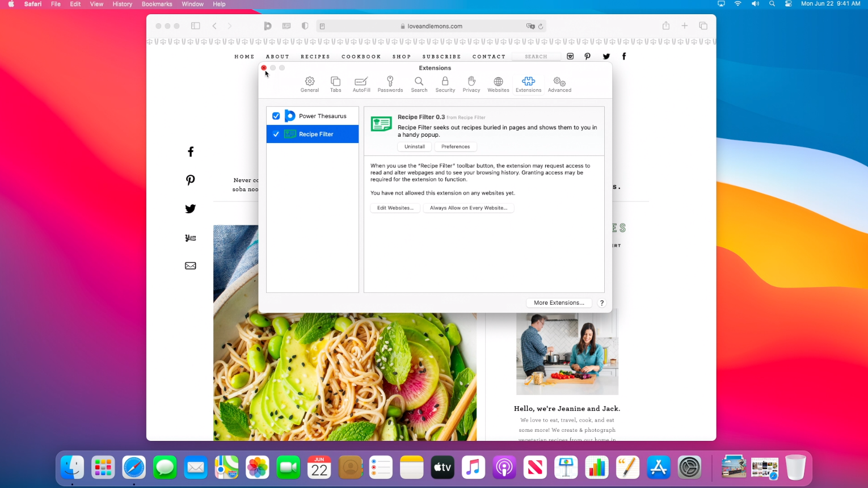Select the Websites preferences pane
This screenshot has width=868, height=488.
[498, 84]
